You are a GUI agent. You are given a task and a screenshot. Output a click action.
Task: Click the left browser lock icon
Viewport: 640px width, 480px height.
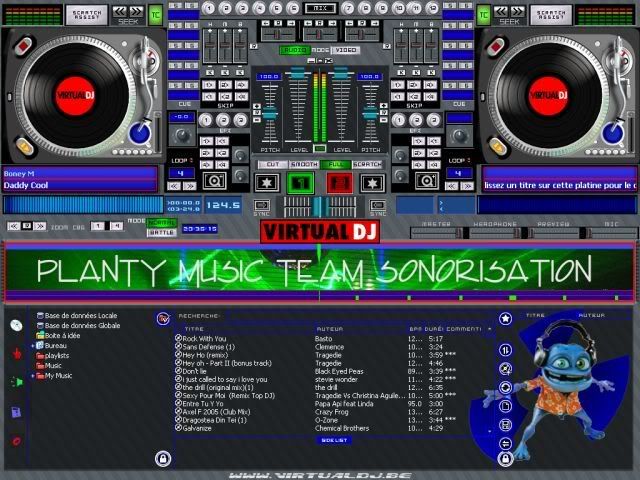(x=163, y=458)
